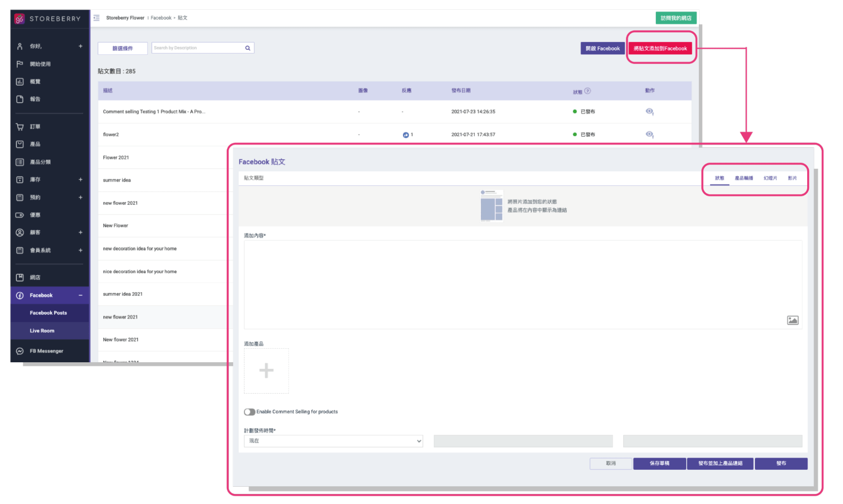Open 訂單 cart icon
The height and width of the screenshot is (504, 843).
click(19, 127)
